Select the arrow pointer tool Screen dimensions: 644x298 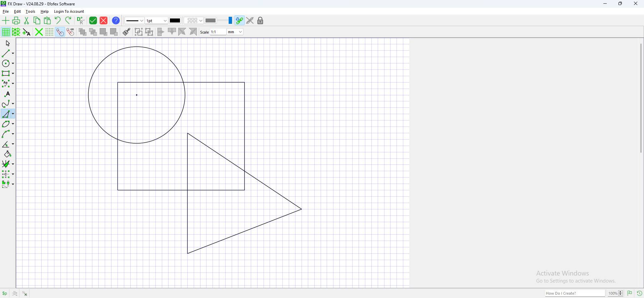[8, 43]
